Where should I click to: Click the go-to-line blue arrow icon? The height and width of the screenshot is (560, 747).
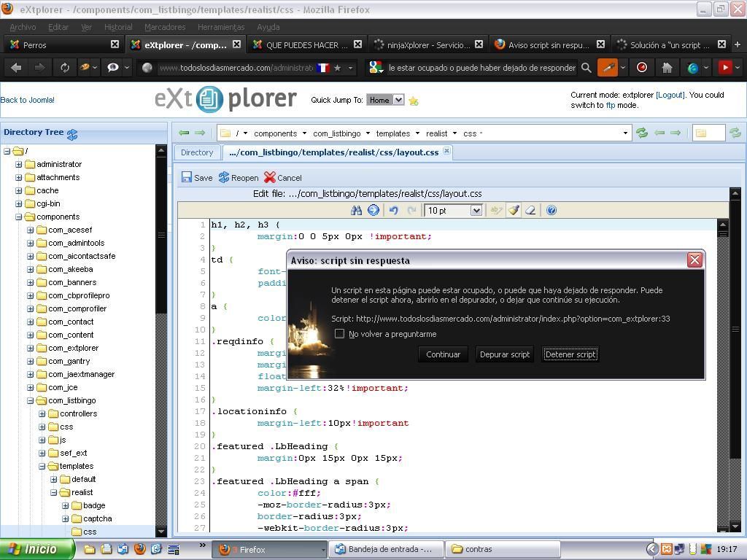coord(373,210)
